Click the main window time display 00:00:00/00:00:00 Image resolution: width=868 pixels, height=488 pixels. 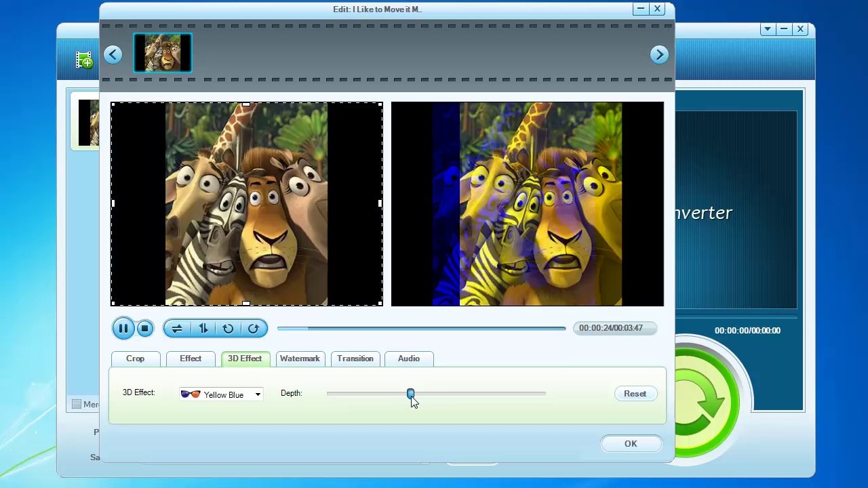(x=747, y=331)
